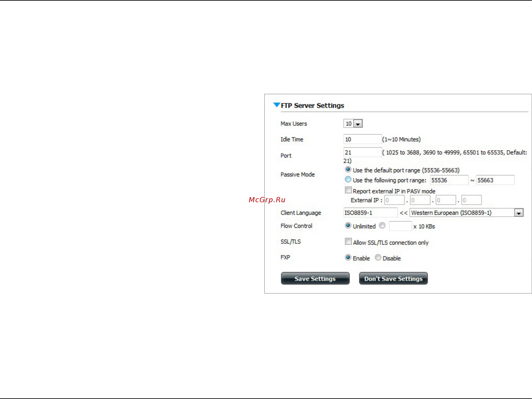Click the Save Settings button
The width and height of the screenshot is (532, 399).
[x=315, y=278]
